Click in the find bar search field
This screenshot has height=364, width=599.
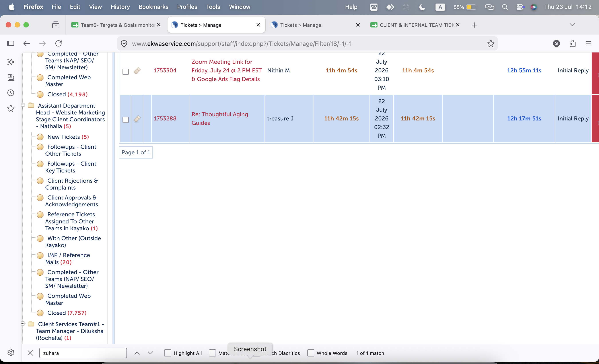[83, 353]
